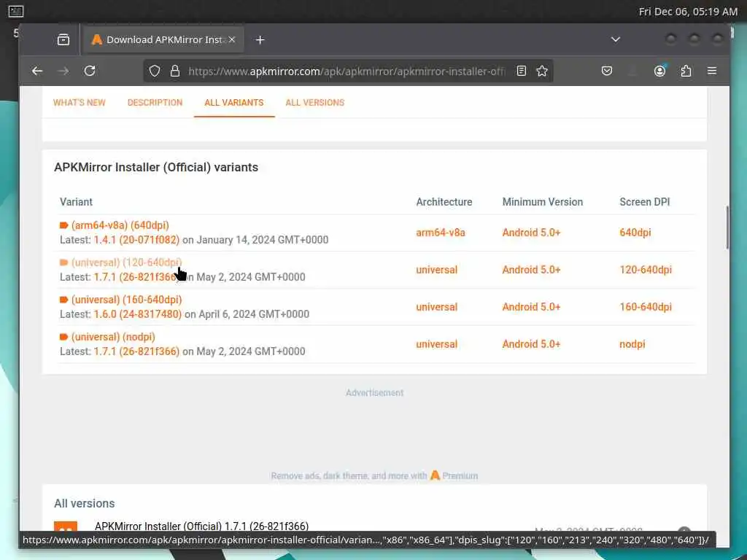Viewport: 747px width, 560px height.
Task: Open version 1.7.1 link in nodpi row
Action: coord(136,351)
